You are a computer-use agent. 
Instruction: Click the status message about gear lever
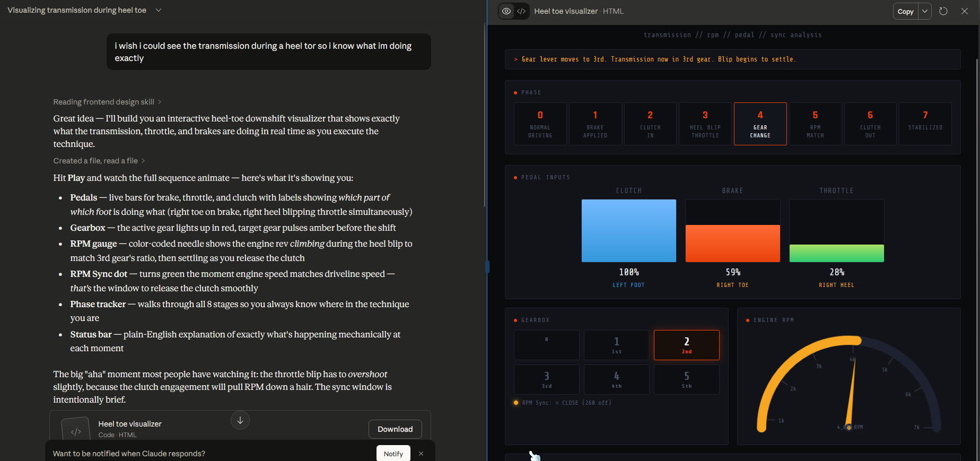coord(659,59)
